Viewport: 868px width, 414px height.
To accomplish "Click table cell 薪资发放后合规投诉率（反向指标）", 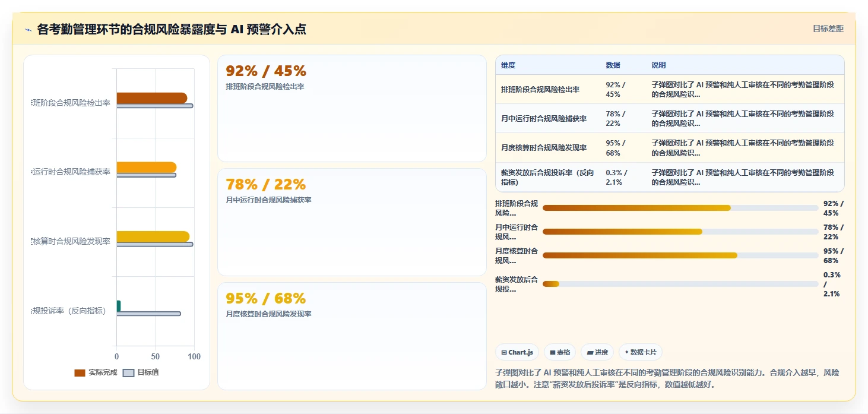I will tap(547, 177).
